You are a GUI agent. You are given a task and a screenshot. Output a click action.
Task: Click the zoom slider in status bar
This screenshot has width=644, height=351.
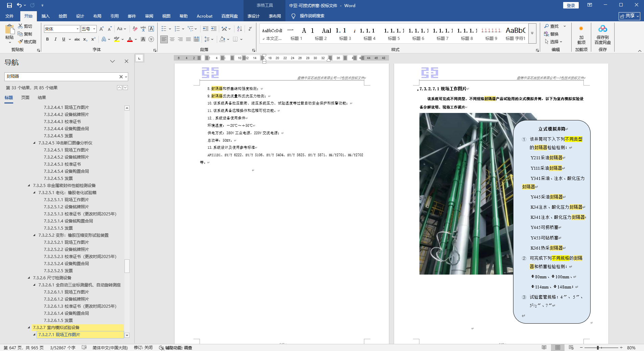598,348
